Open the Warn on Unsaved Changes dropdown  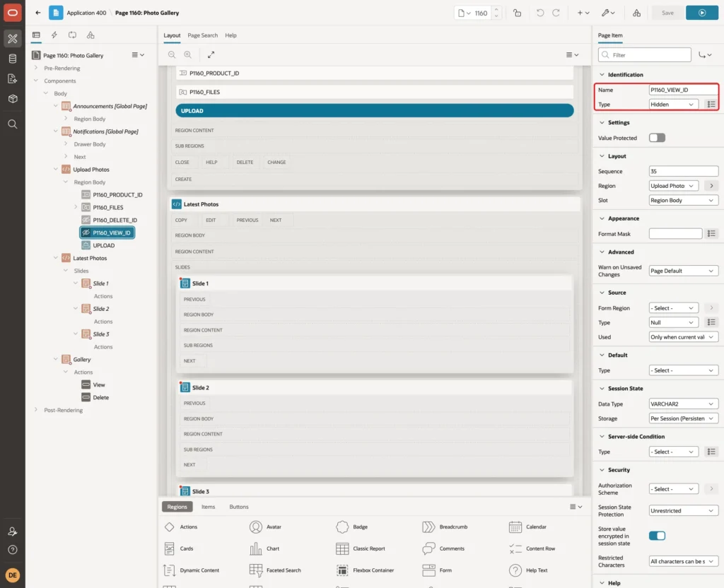pos(684,271)
